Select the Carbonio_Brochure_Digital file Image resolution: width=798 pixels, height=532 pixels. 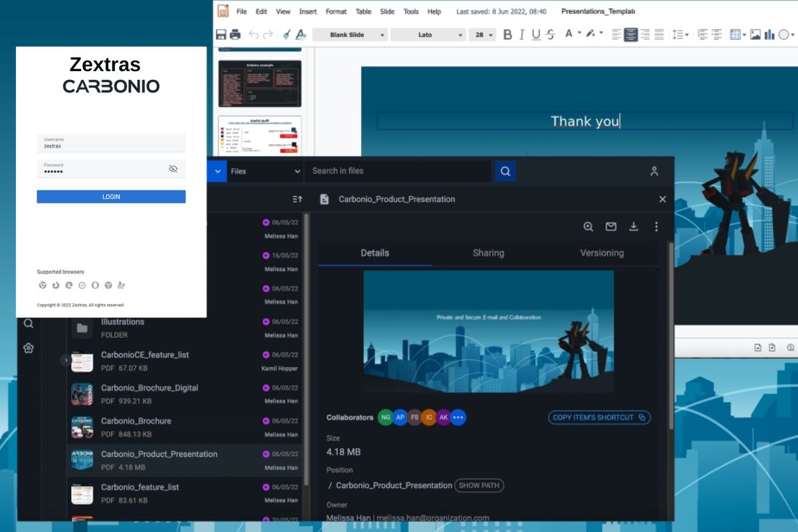[x=186, y=394]
